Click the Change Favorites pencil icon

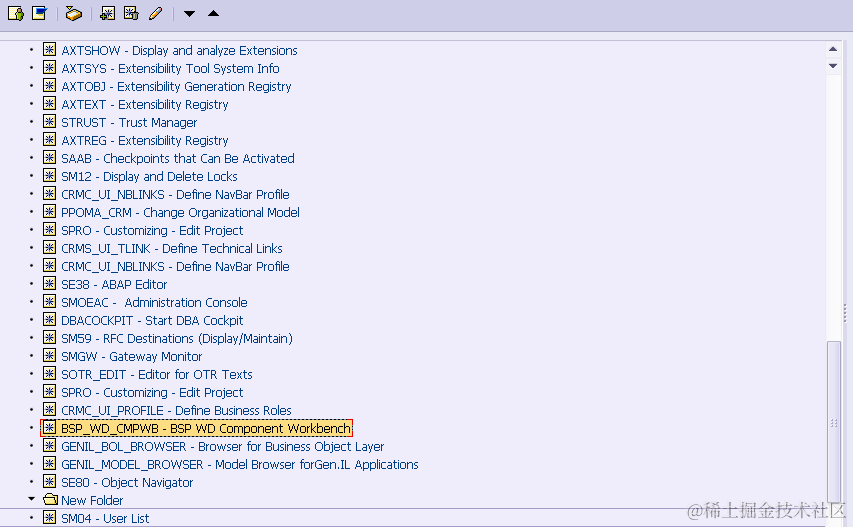[156, 13]
